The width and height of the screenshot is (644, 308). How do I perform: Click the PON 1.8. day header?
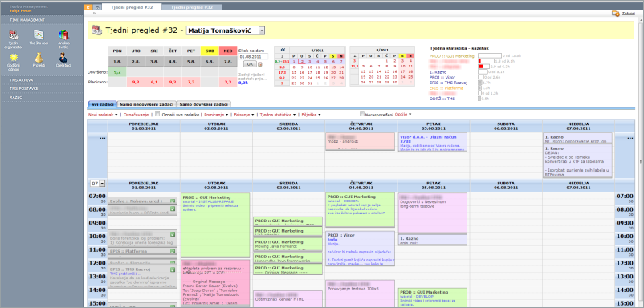click(117, 56)
